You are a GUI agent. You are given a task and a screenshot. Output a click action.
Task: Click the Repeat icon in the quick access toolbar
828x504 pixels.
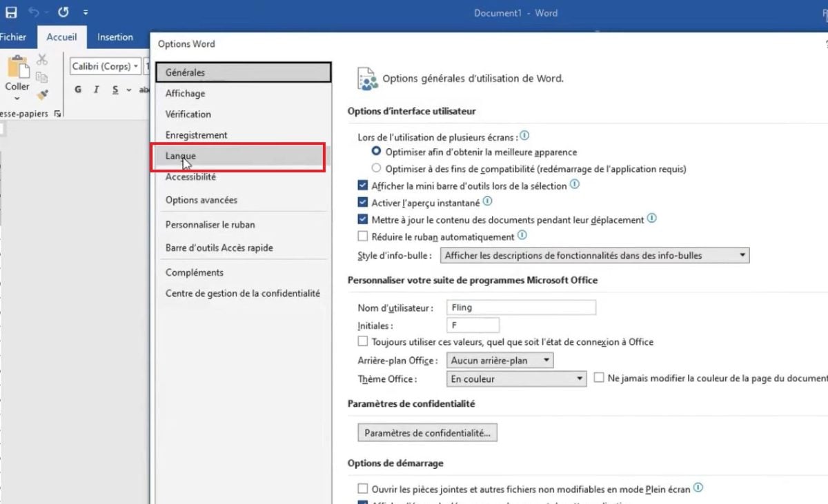pos(63,12)
